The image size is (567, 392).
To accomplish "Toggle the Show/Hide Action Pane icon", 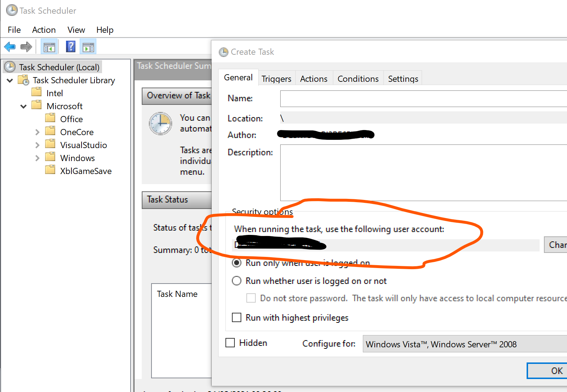I will (x=88, y=47).
